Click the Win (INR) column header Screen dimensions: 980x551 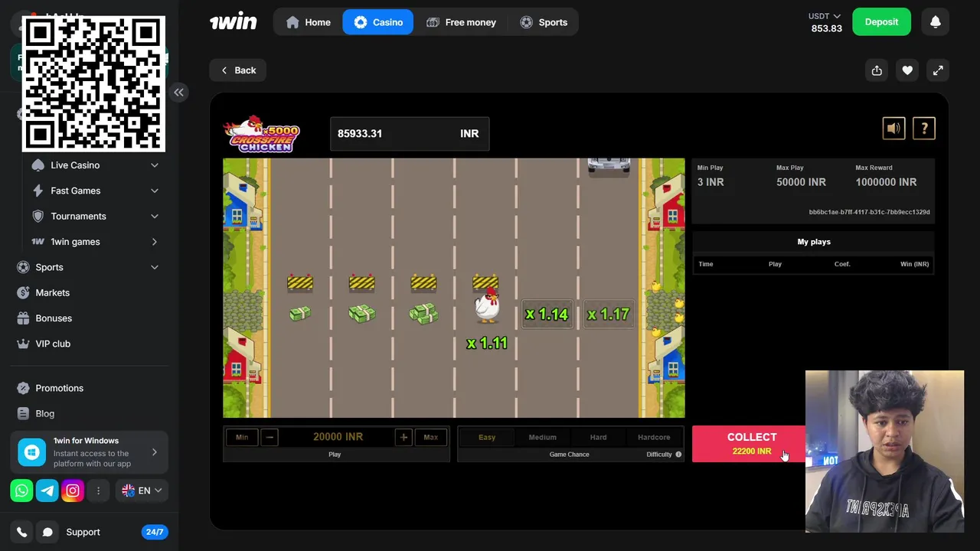(x=914, y=264)
